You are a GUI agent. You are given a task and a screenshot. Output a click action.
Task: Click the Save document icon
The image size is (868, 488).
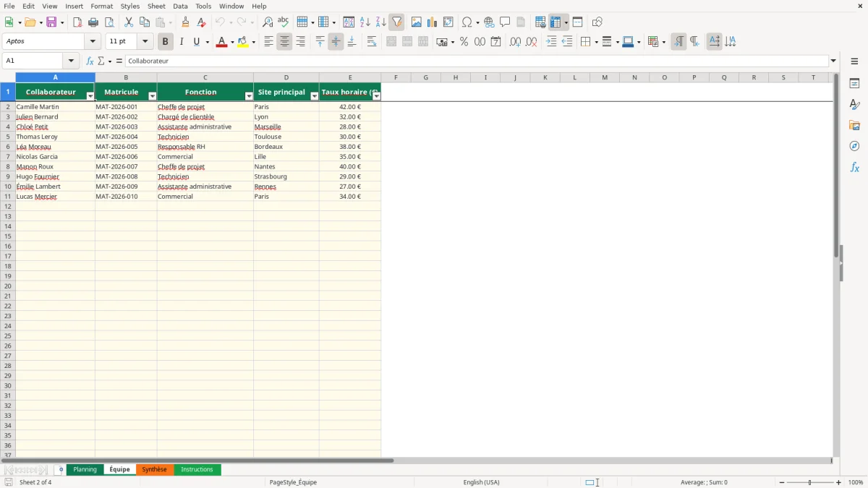[51, 22]
